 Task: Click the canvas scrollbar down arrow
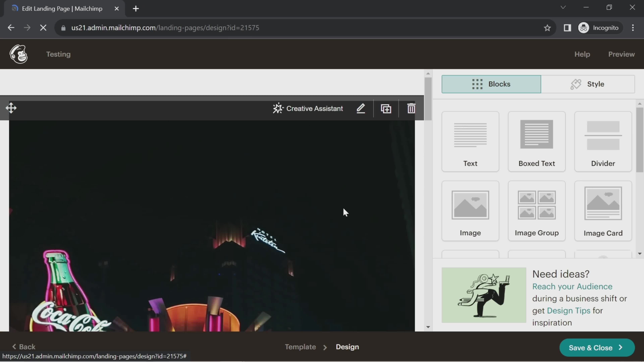[428, 327]
